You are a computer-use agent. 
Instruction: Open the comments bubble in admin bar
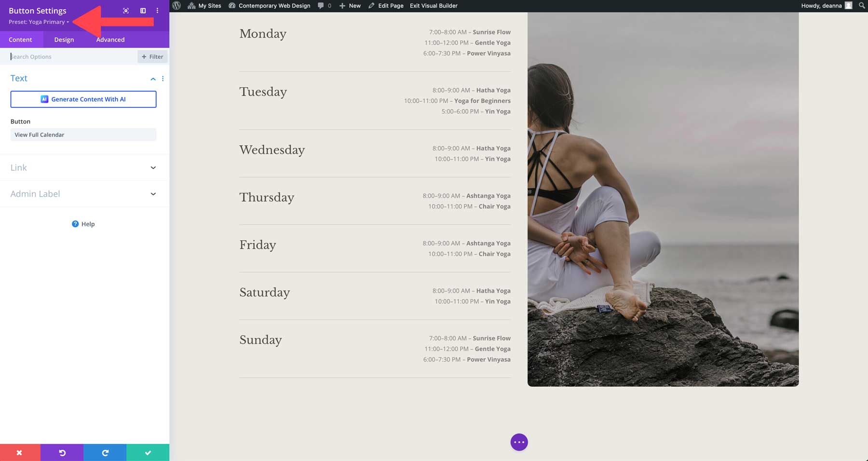[322, 5]
